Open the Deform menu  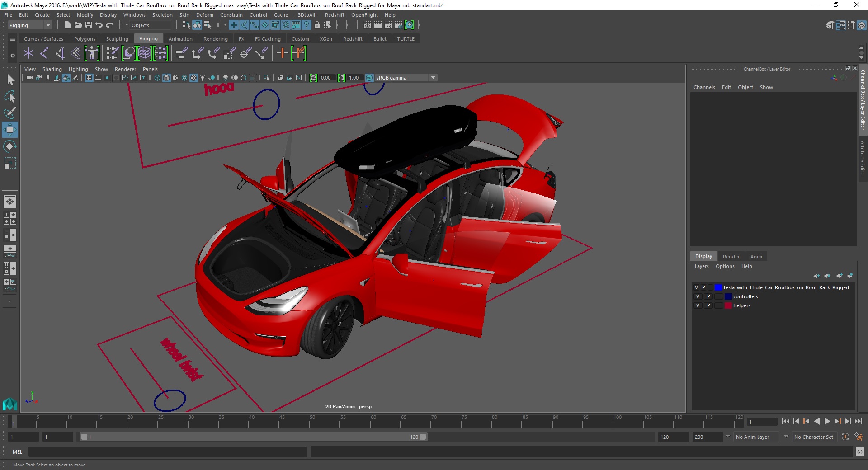[x=204, y=15]
